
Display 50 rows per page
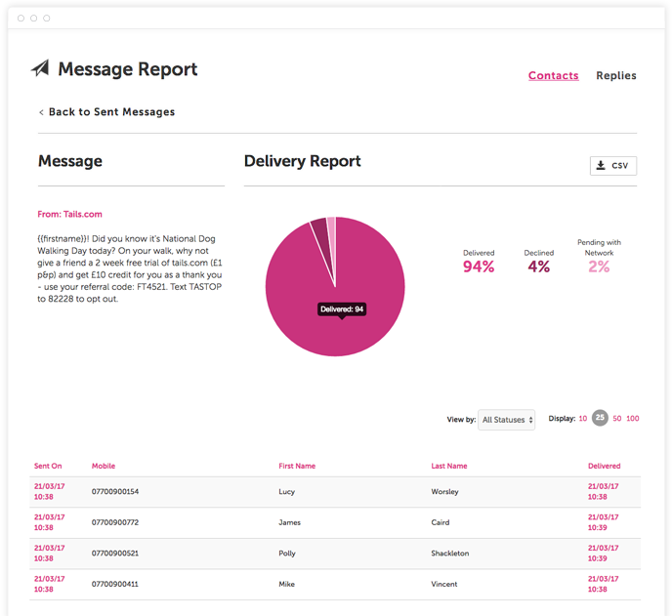(x=616, y=418)
